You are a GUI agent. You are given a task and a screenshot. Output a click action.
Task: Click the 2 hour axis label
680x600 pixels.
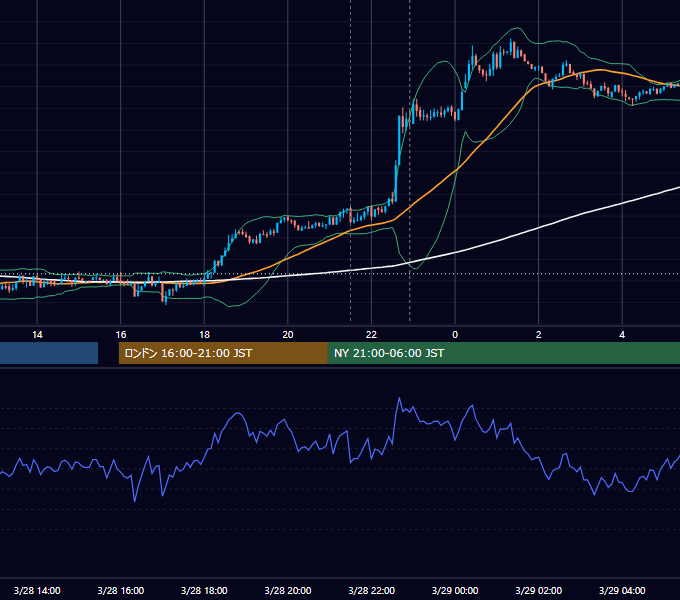tap(538, 335)
